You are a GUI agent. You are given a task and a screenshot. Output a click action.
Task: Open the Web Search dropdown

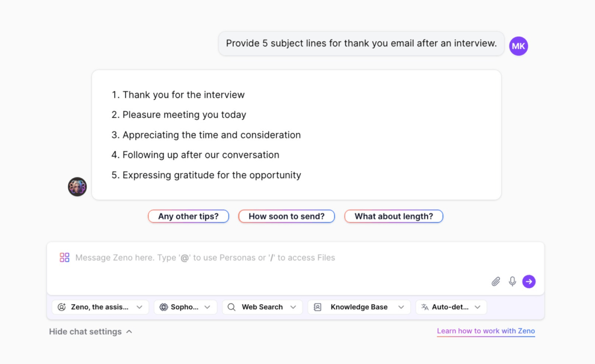(262, 307)
